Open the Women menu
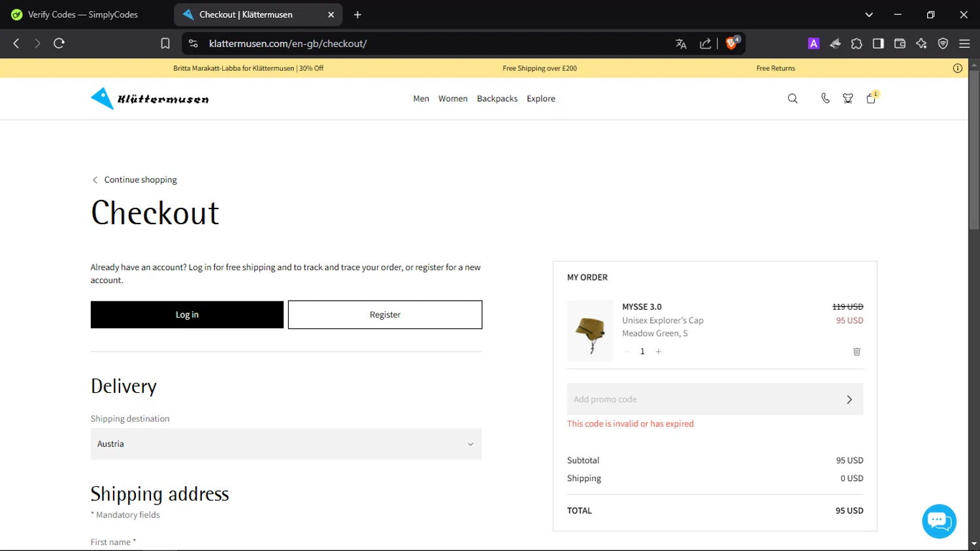 point(453,99)
